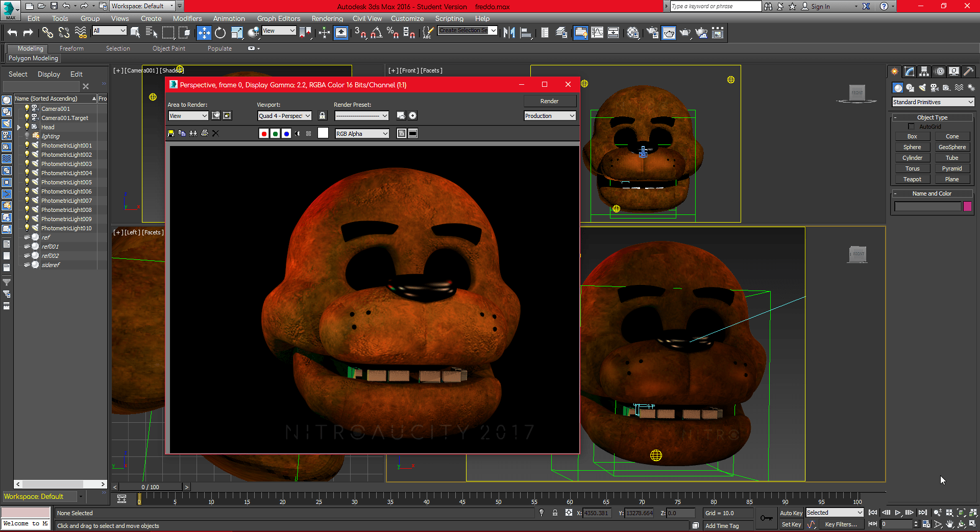Screen dimensions: 980x532
Task: Open the Curve Editor
Action: (597, 33)
